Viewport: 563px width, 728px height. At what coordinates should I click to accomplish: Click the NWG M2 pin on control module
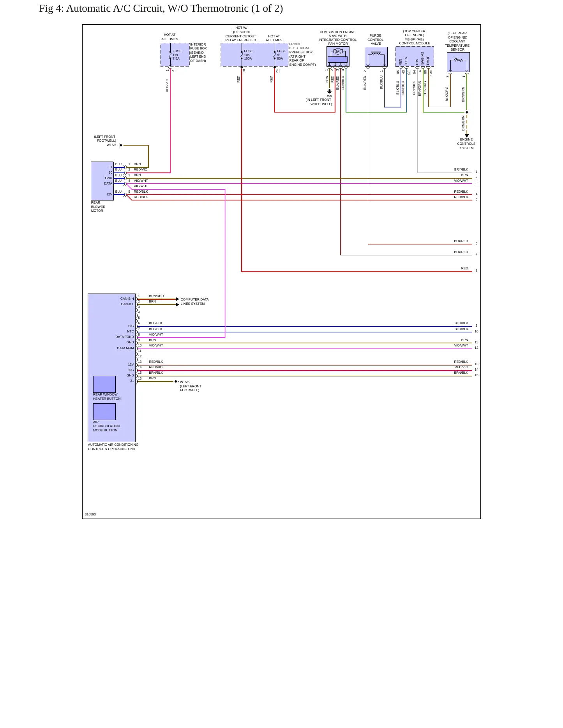(422, 59)
